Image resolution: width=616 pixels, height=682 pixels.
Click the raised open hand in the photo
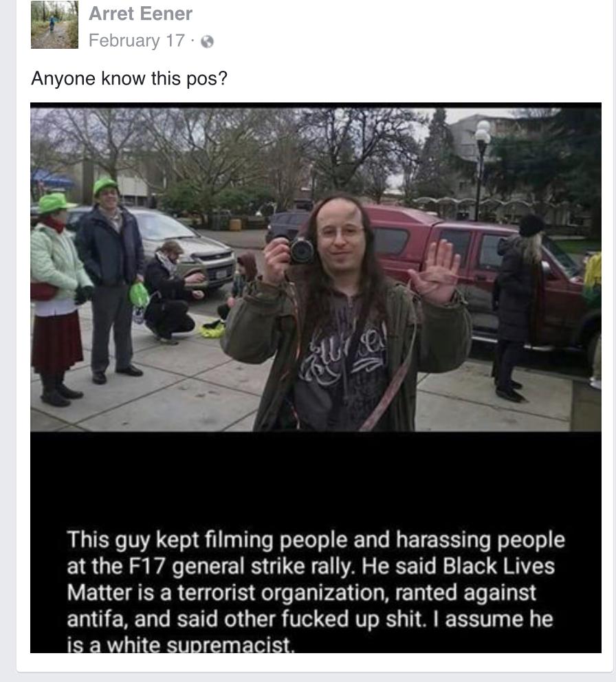435,271
